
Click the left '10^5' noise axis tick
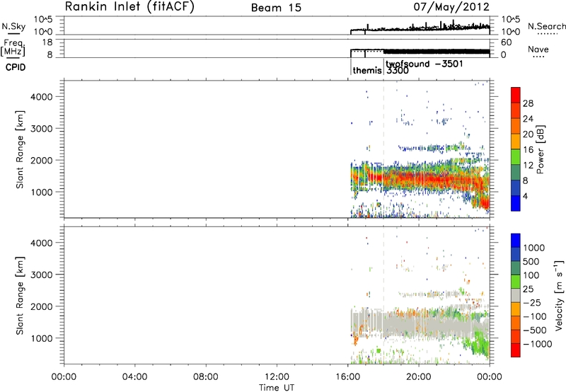tap(42, 20)
